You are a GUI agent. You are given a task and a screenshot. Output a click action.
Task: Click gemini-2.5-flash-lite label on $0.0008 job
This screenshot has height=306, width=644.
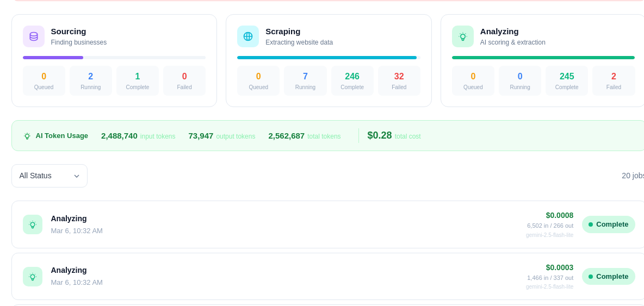[549, 235]
